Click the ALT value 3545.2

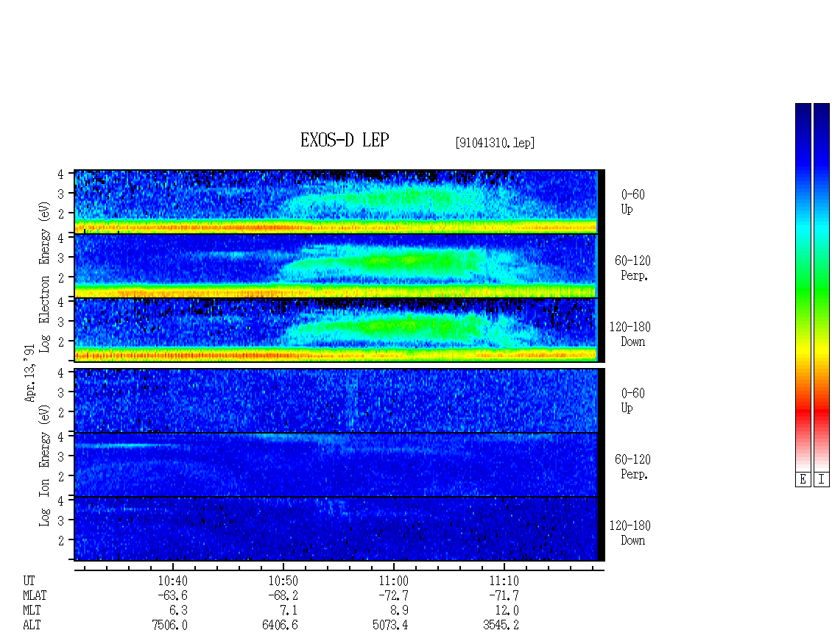tap(501, 626)
